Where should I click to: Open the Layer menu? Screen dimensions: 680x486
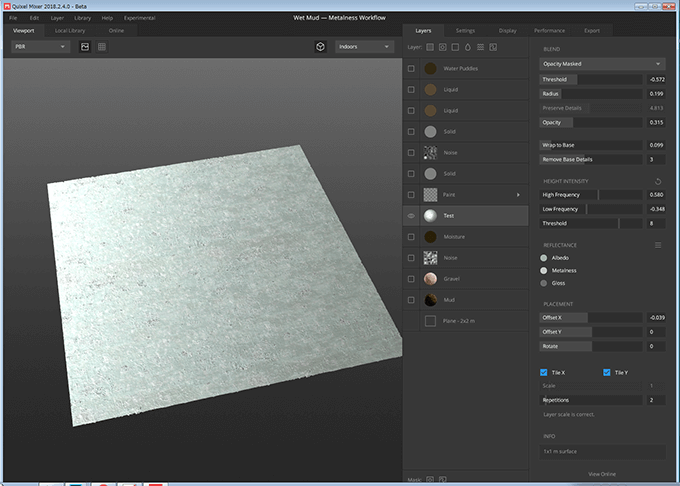57,18
